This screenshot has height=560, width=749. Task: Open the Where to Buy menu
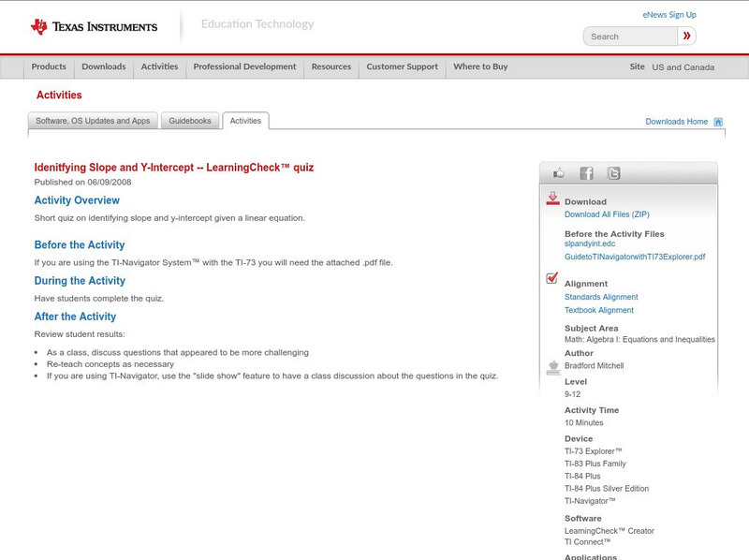coord(480,66)
